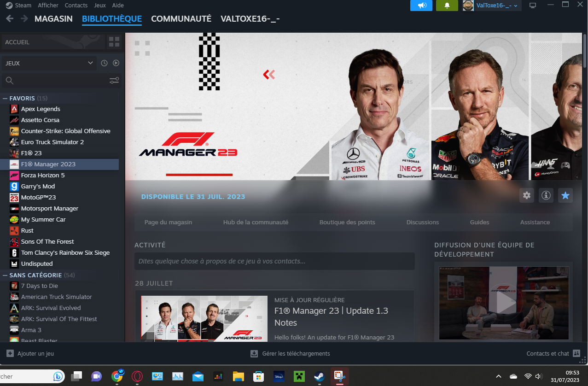Click the activity comment input box
The height and width of the screenshot is (386, 588).
274,261
